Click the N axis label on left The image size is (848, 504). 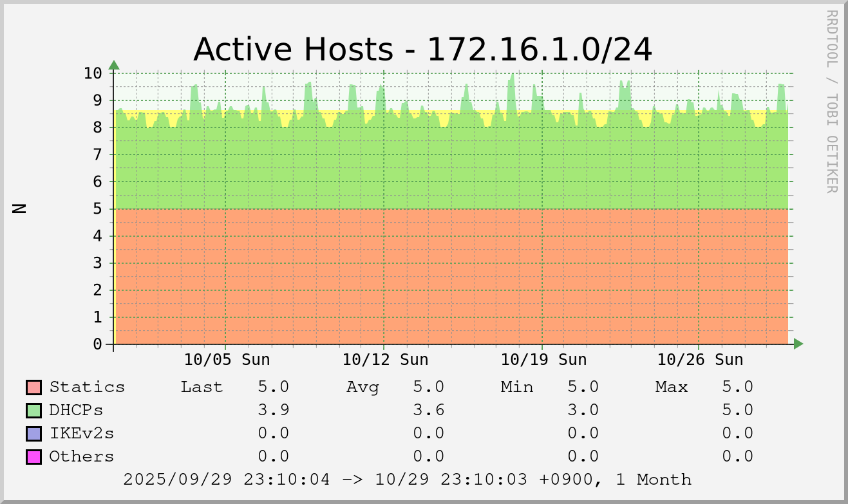(x=20, y=208)
